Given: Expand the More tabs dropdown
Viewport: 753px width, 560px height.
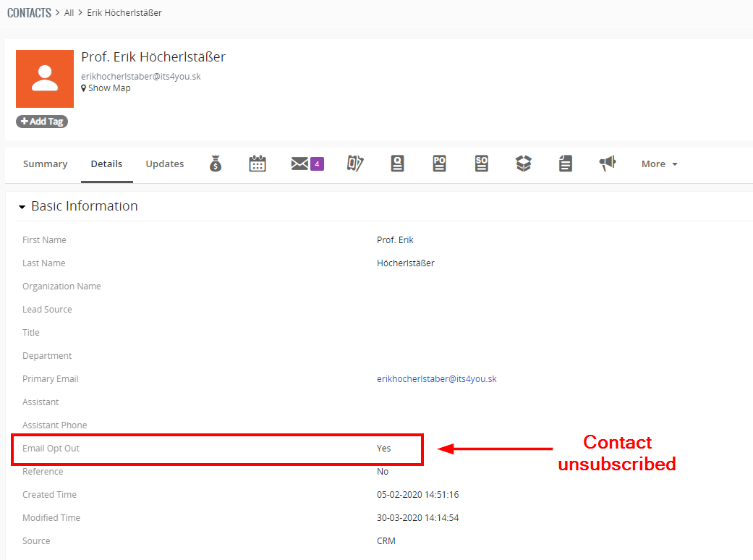Looking at the screenshot, I should (x=660, y=164).
